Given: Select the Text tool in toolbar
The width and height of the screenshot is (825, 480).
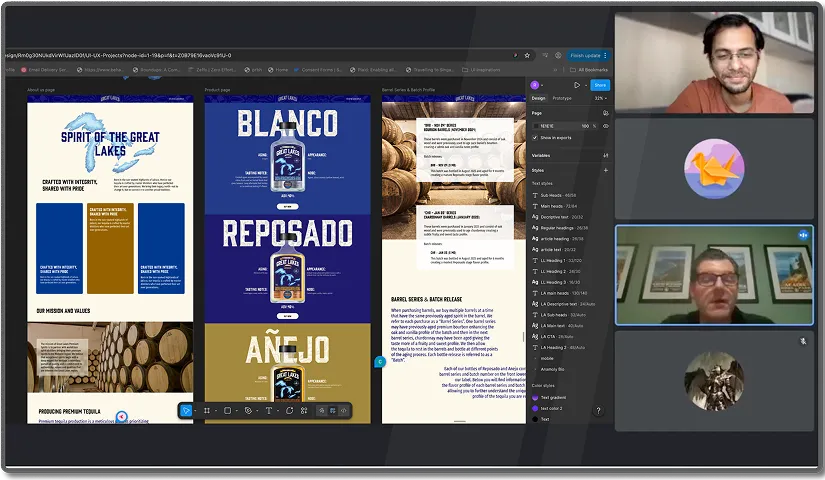Looking at the screenshot, I should click(x=268, y=411).
